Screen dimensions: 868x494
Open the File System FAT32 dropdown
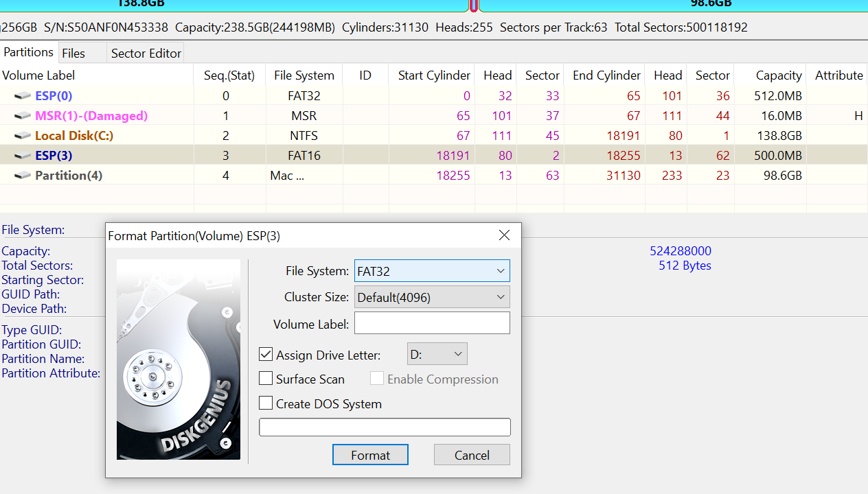coord(432,271)
